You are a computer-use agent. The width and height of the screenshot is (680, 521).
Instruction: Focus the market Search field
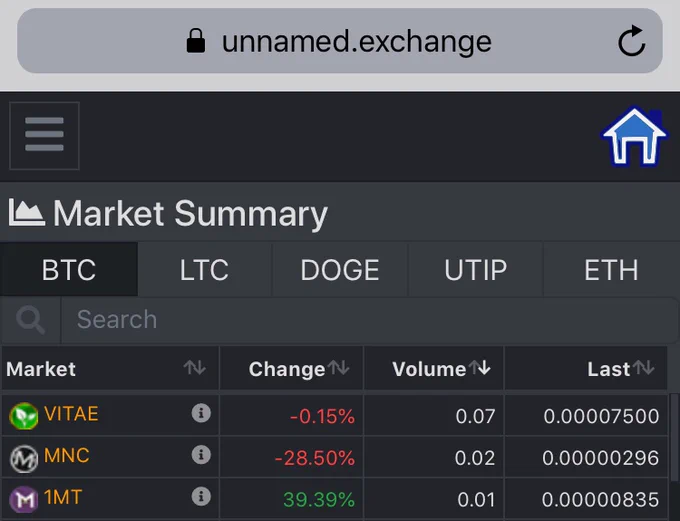pos(369,320)
